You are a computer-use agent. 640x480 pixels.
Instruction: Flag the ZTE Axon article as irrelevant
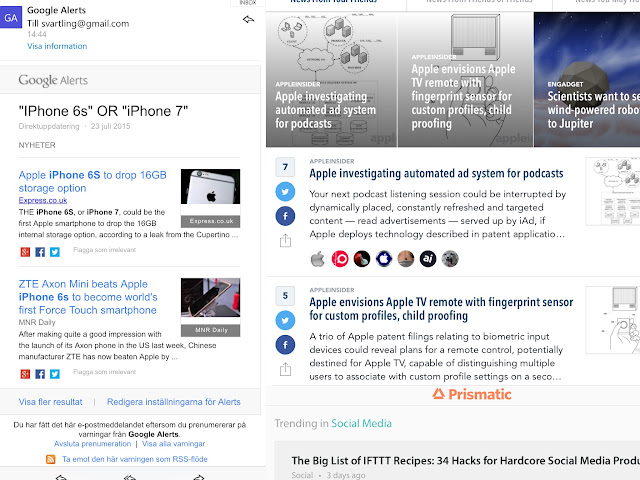(x=104, y=372)
